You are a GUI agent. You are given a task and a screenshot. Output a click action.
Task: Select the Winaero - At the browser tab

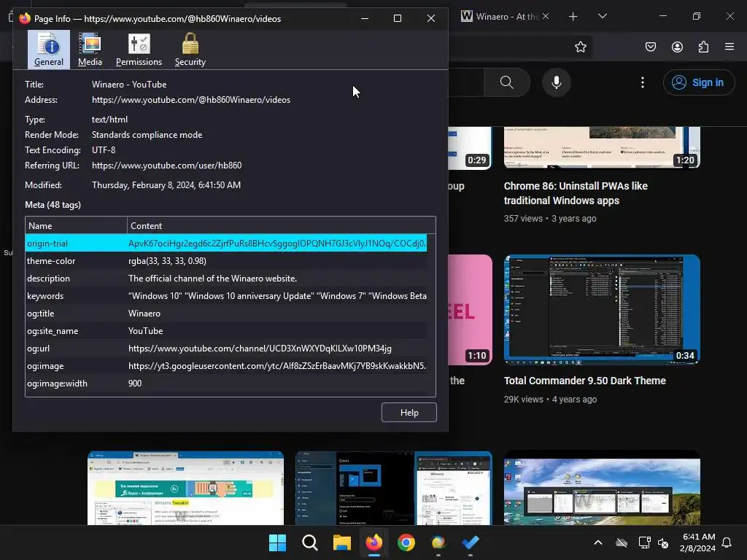click(500, 17)
